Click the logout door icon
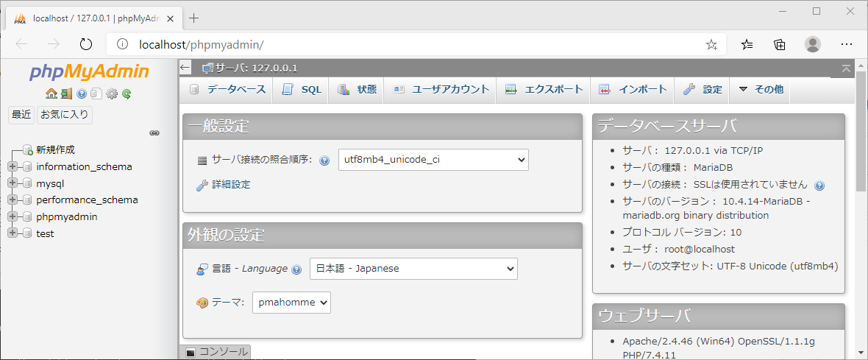The width and height of the screenshot is (868, 360). pos(66,93)
